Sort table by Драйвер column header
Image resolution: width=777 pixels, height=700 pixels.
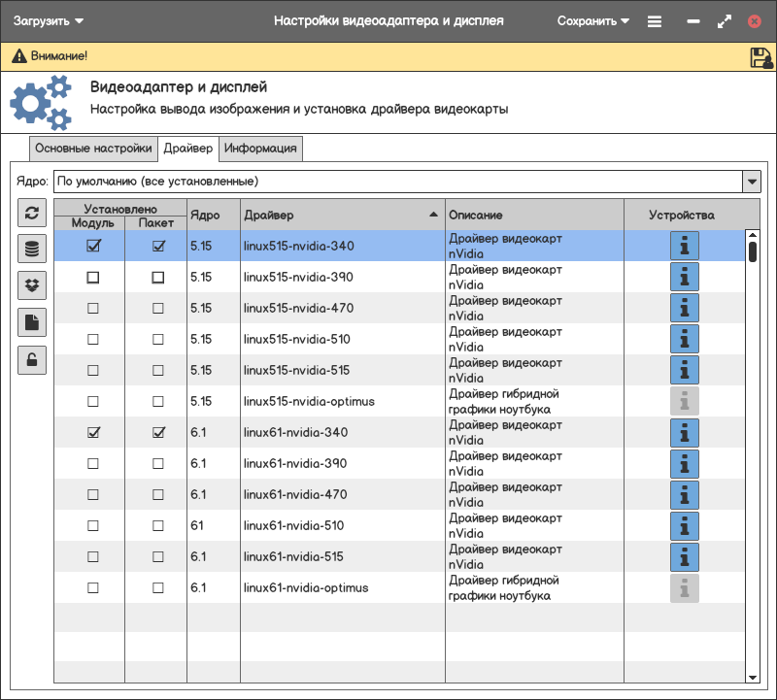340,215
